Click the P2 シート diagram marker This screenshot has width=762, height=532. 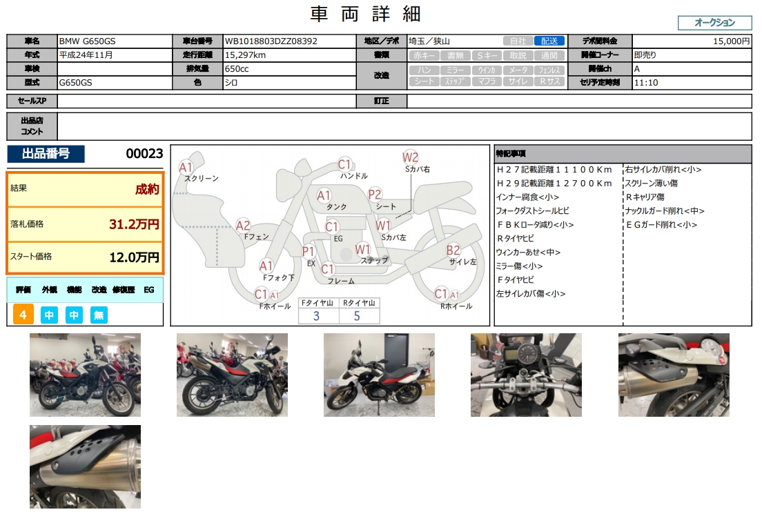(x=375, y=195)
